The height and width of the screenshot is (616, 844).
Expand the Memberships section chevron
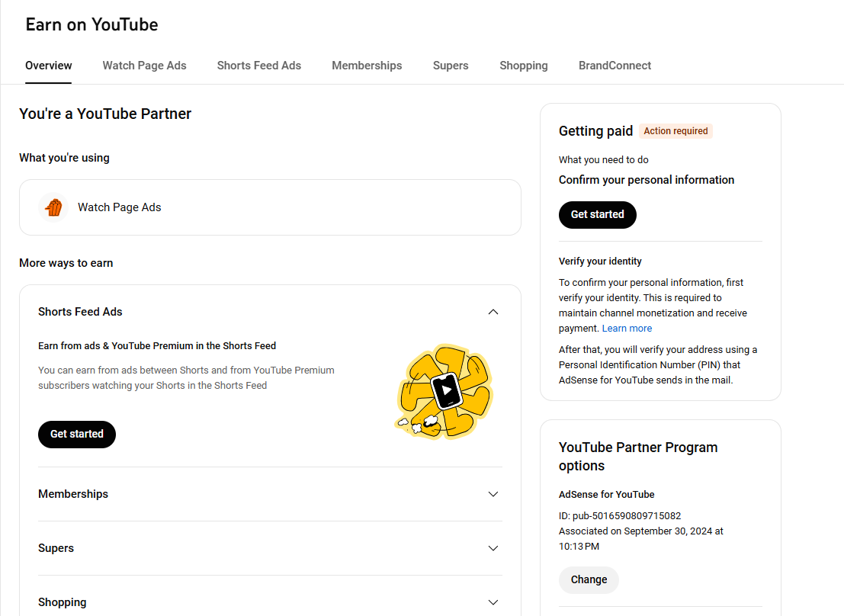(x=493, y=494)
